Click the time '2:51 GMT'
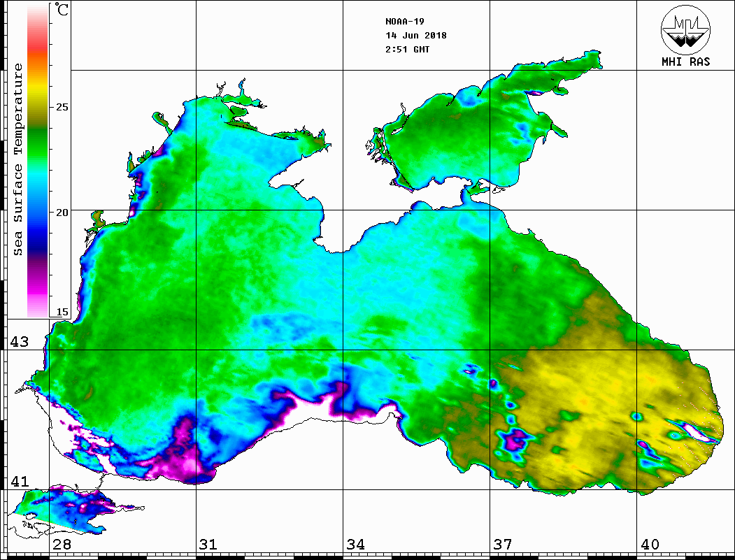735x560 pixels. [408, 49]
